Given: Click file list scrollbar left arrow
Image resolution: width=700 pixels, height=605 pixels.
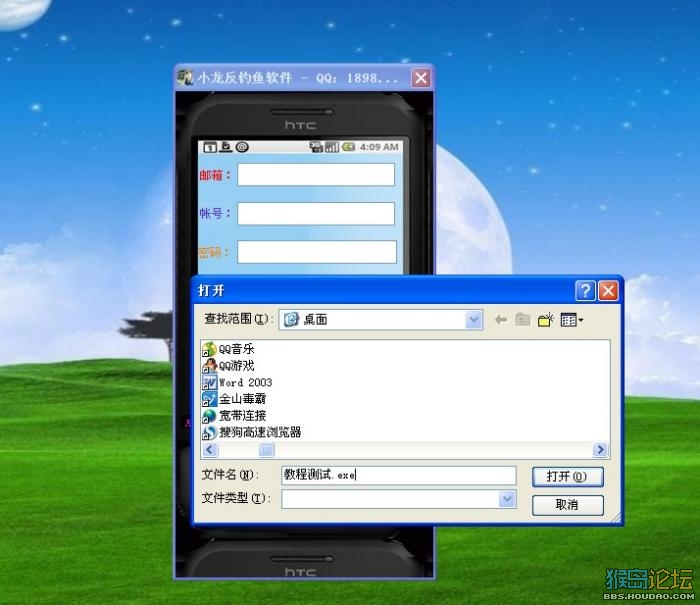Looking at the screenshot, I should [210, 450].
